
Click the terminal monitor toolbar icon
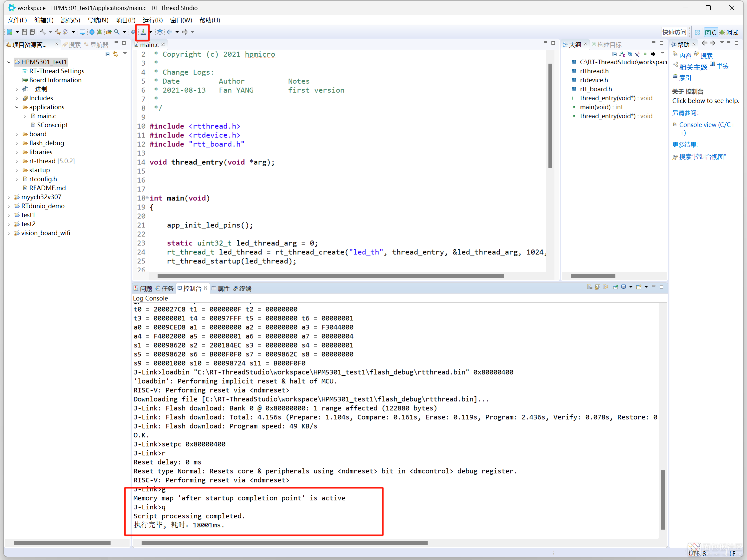(x=82, y=32)
